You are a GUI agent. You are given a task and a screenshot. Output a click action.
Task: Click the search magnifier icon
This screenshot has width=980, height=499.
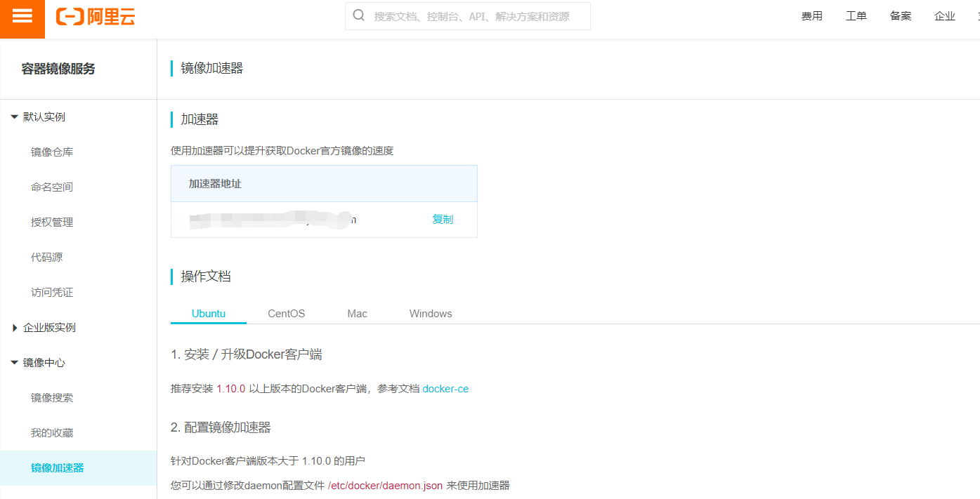pyautogui.click(x=358, y=15)
